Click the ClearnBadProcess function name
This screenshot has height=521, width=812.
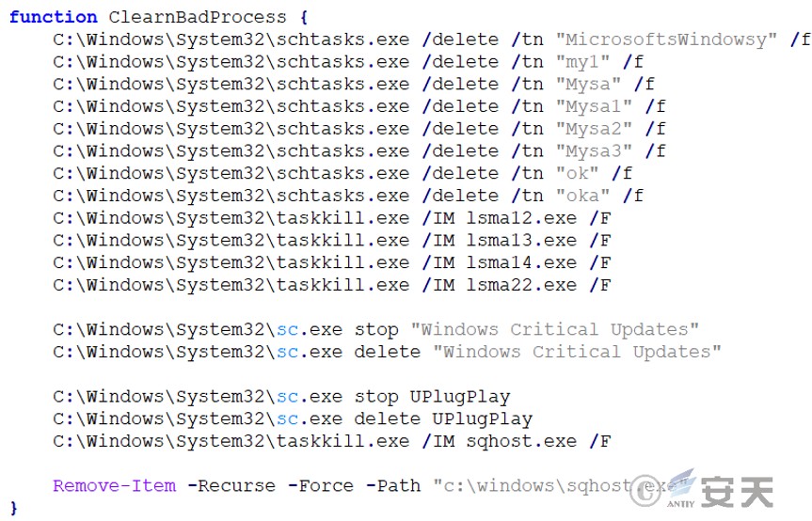point(198,17)
